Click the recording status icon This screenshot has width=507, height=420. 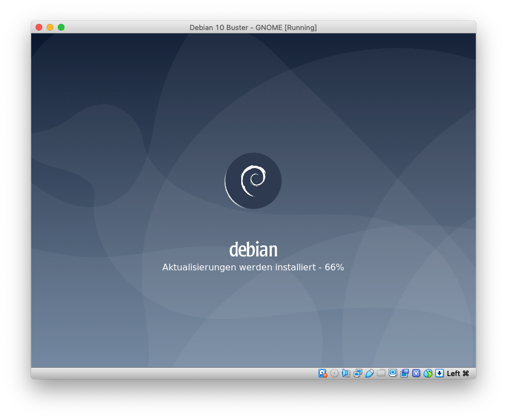coord(404,373)
